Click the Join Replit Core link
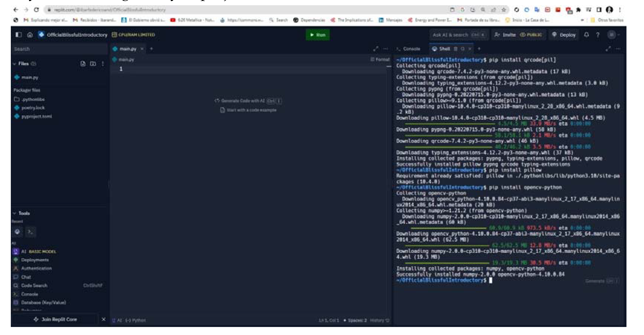This screenshot has height=335, width=644. pyautogui.click(x=59, y=319)
